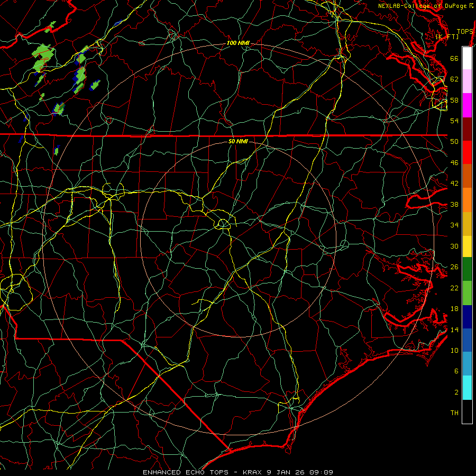
Task: Click the legend value 30
Action: [454, 246]
